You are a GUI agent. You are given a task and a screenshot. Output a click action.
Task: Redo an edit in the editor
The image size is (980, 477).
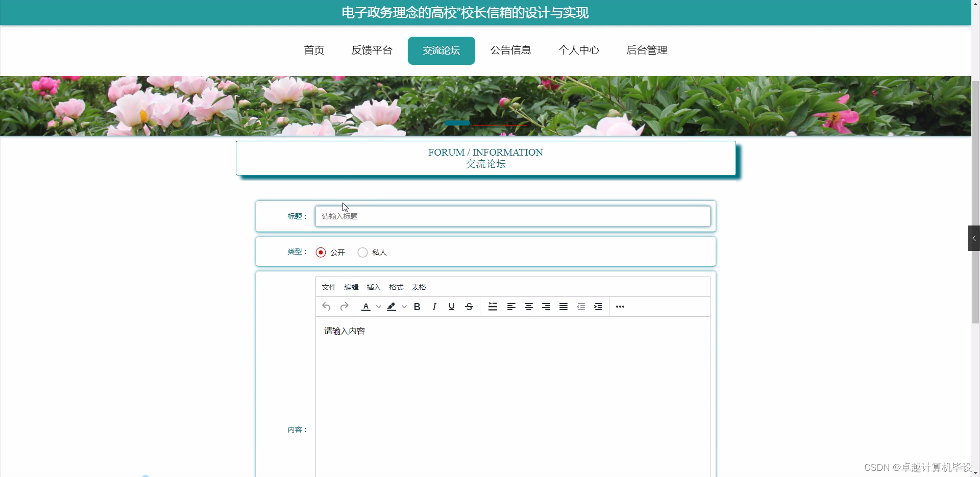coord(344,307)
